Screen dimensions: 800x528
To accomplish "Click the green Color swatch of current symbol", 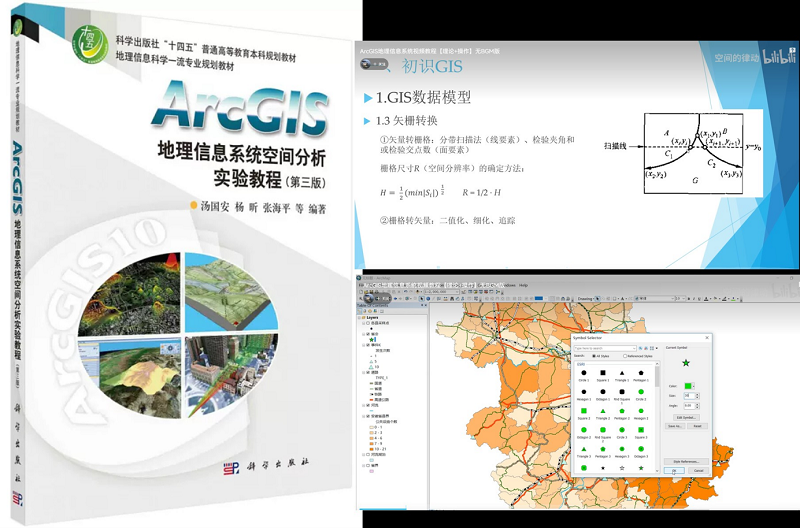I will pyautogui.click(x=688, y=386).
